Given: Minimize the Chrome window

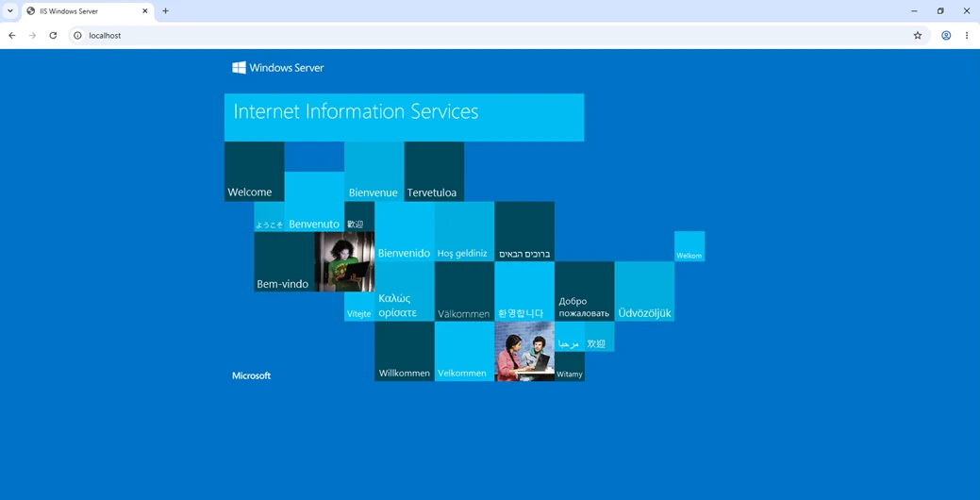Looking at the screenshot, I should pos(914,10).
